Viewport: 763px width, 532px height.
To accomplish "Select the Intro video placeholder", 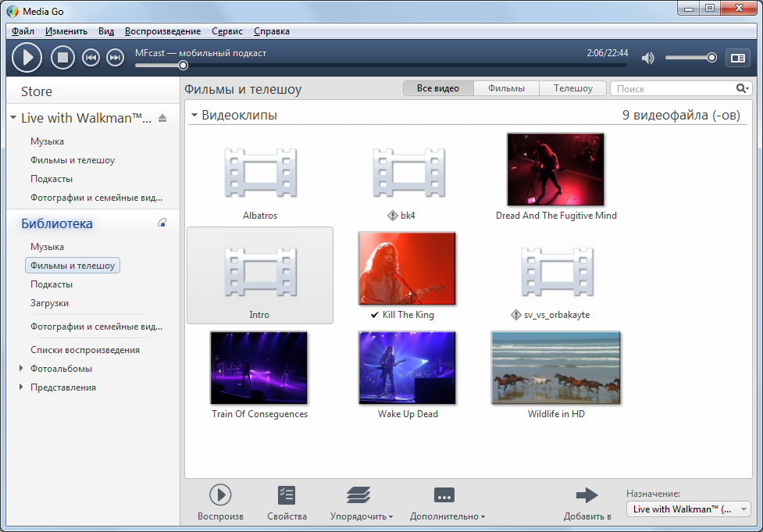I will pos(260,272).
